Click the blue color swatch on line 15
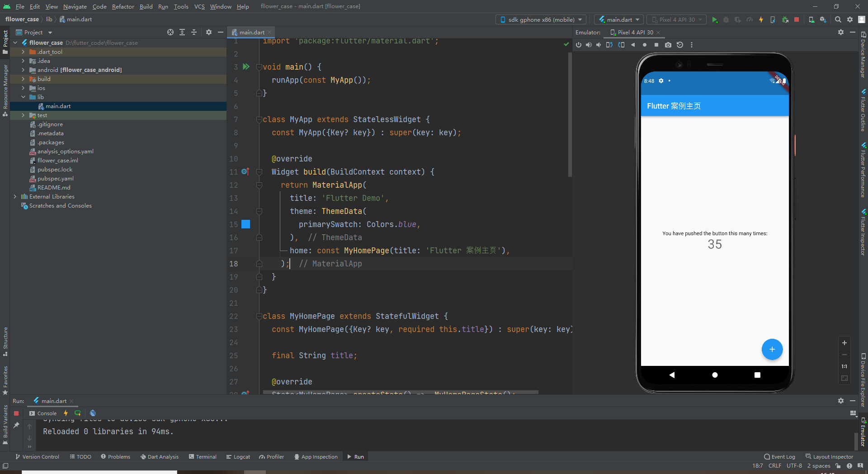 click(x=246, y=224)
